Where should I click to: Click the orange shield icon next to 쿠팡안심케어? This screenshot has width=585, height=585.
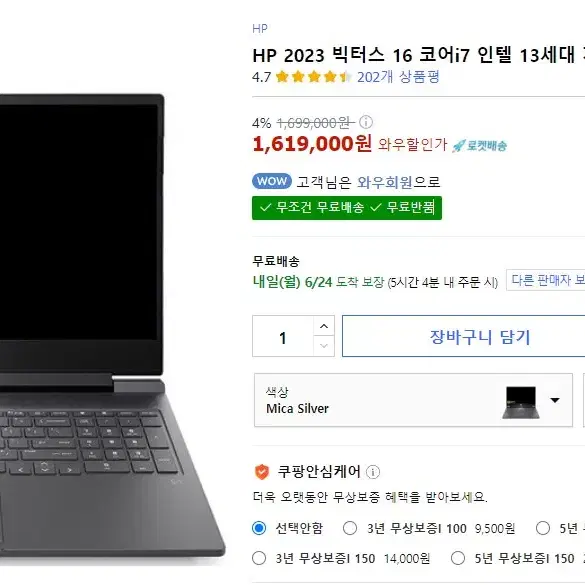click(262, 472)
